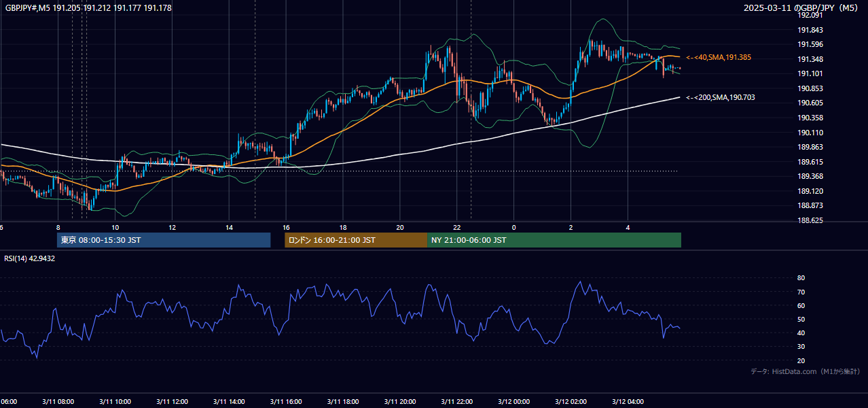Click the HistData.com data source credit
The width and height of the screenshot is (868, 408).
pos(806,371)
